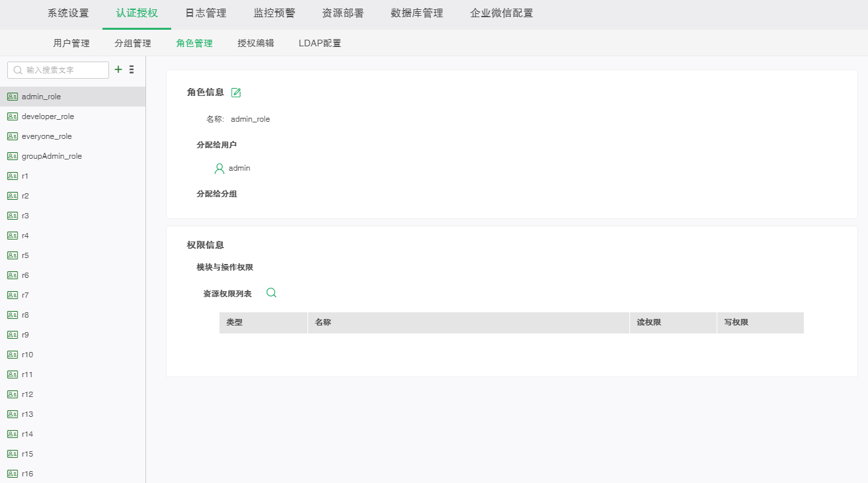
Task: Open the more options menu icon beside plus
Action: [x=132, y=69]
